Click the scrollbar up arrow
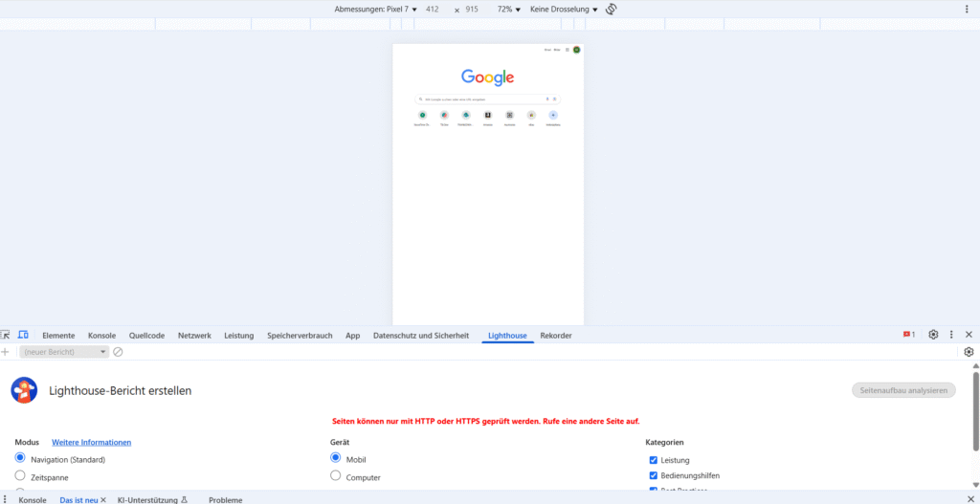 tap(975, 366)
